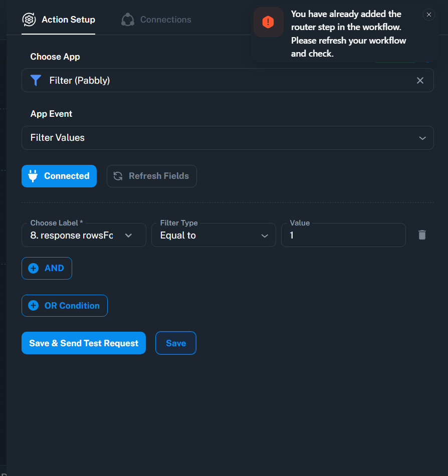Expand the Choose Label dropdown
The width and height of the screenshot is (448, 476).
(x=128, y=235)
